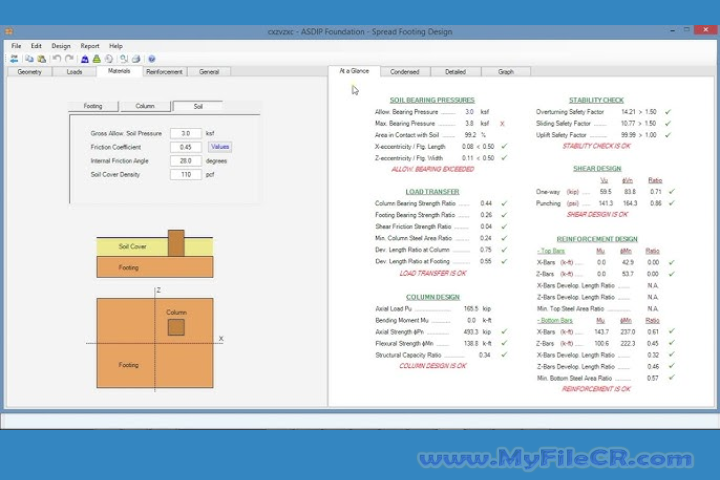Open the File menu
Screen dimensions: 720x480
click(16, 46)
